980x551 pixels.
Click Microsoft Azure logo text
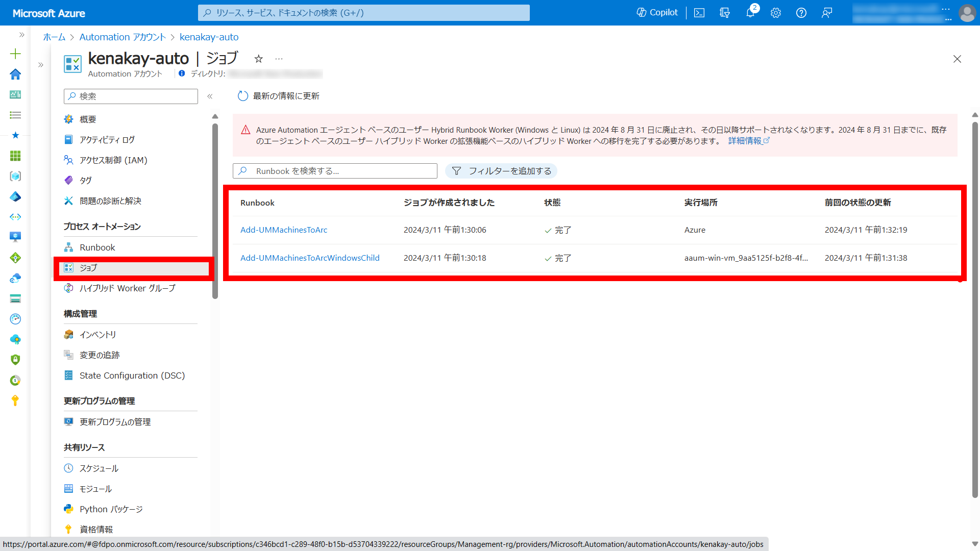[49, 13]
